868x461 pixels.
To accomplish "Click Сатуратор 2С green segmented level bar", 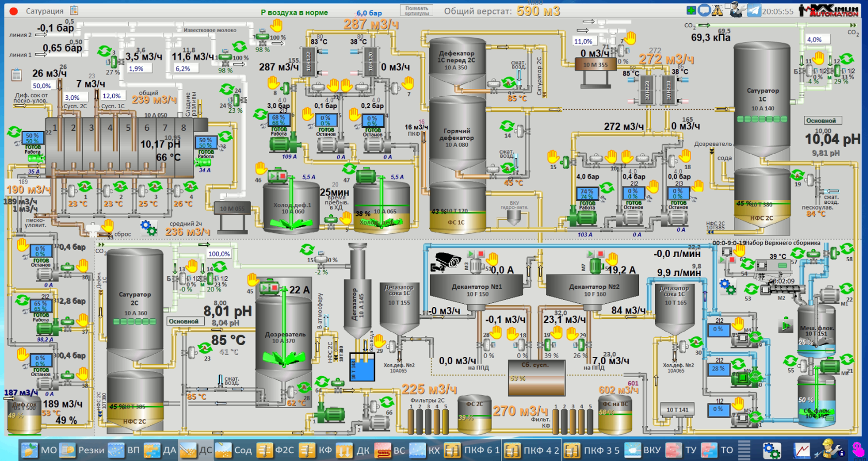I will point(135,321).
